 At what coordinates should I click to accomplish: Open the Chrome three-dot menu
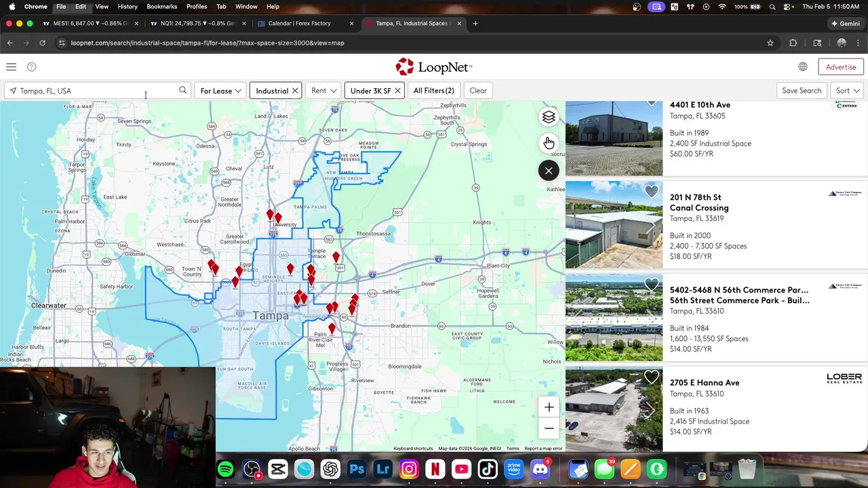click(x=858, y=43)
